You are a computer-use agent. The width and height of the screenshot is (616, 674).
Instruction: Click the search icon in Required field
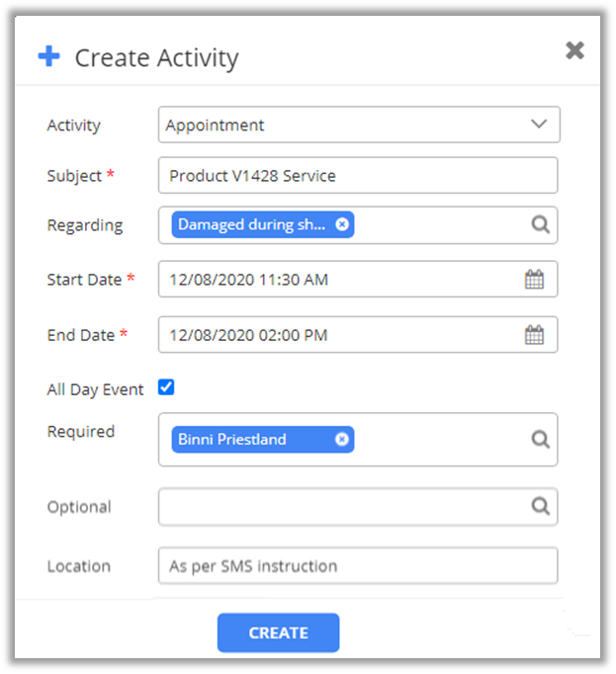click(540, 439)
